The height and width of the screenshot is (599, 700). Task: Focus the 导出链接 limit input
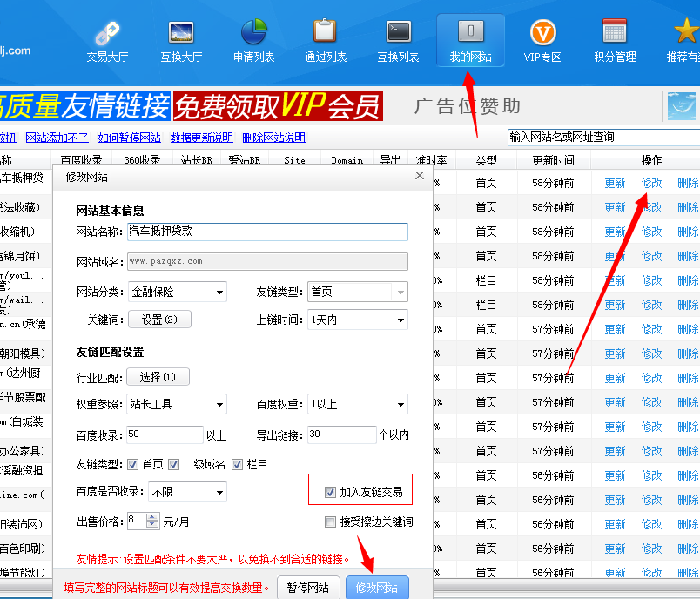[342, 434]
